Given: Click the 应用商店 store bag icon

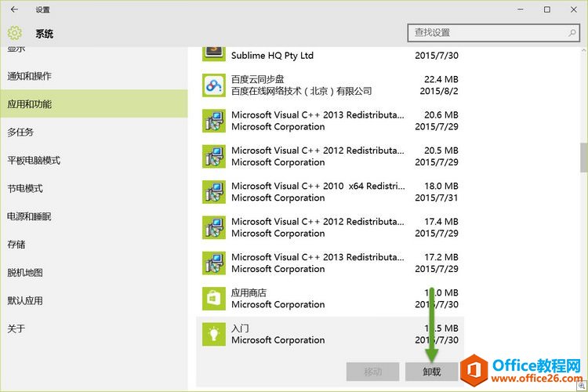Looking at the screenshot, I should click(x=214, y=299).
